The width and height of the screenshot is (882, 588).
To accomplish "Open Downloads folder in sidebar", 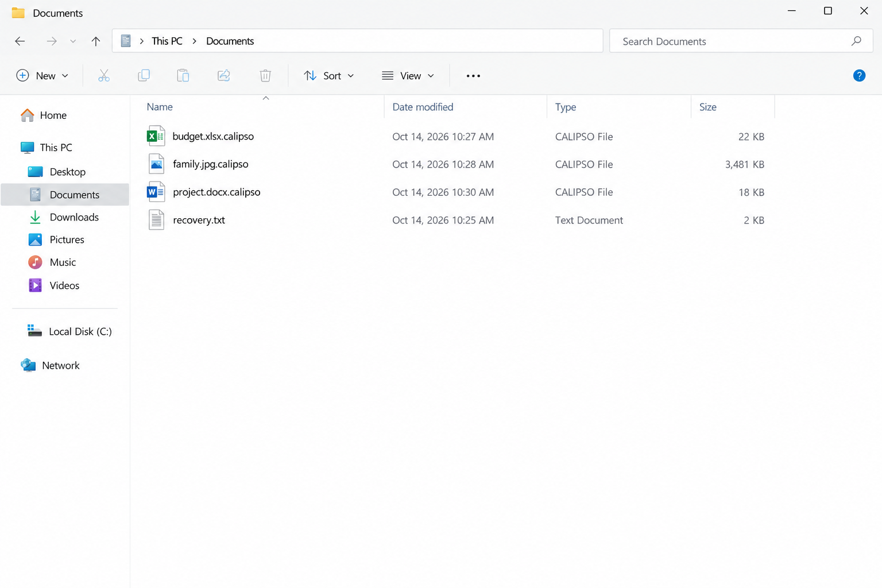I will click(x=64, y=217).
